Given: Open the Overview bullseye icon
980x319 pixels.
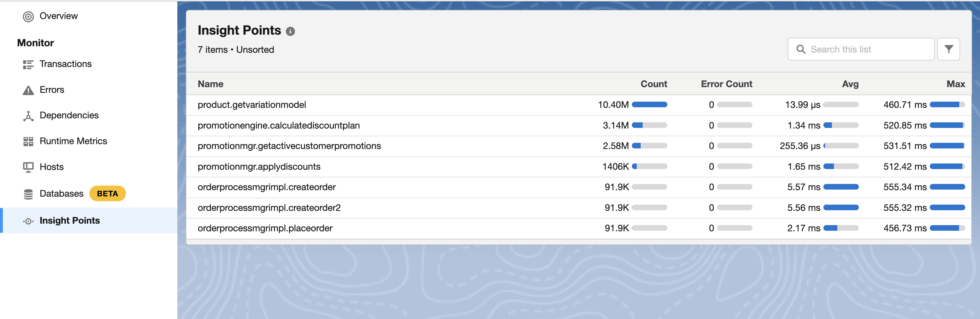Looking at the screenshot, I should 28,16.
